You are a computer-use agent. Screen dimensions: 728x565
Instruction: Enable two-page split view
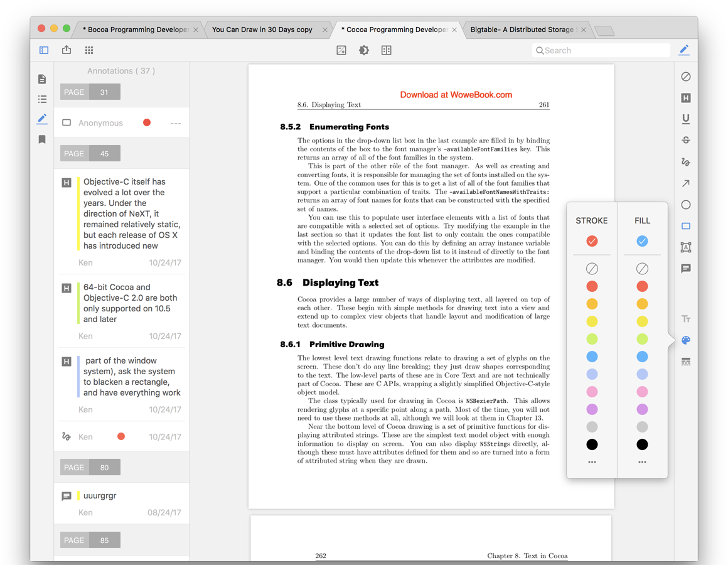(x=387, y=50)
